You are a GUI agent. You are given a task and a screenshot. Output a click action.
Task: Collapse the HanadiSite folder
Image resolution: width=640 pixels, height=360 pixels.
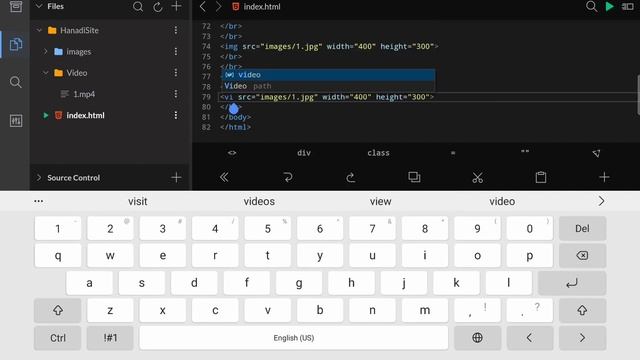[39, 30]
